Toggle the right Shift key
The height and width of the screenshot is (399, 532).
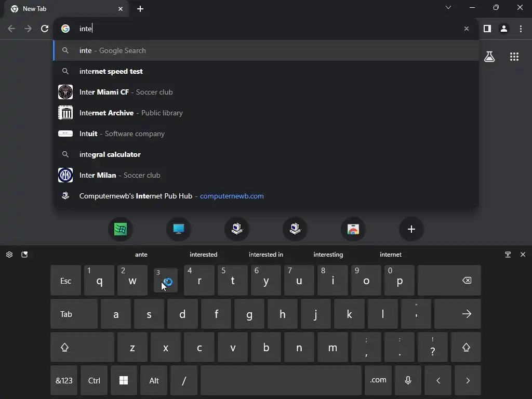466,347
